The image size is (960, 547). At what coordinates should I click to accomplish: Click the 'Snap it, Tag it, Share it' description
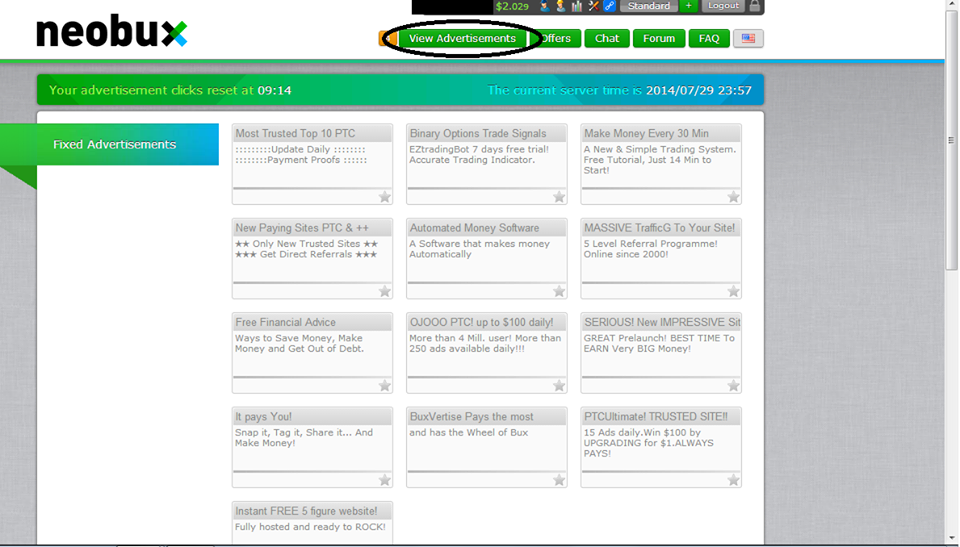304,437
